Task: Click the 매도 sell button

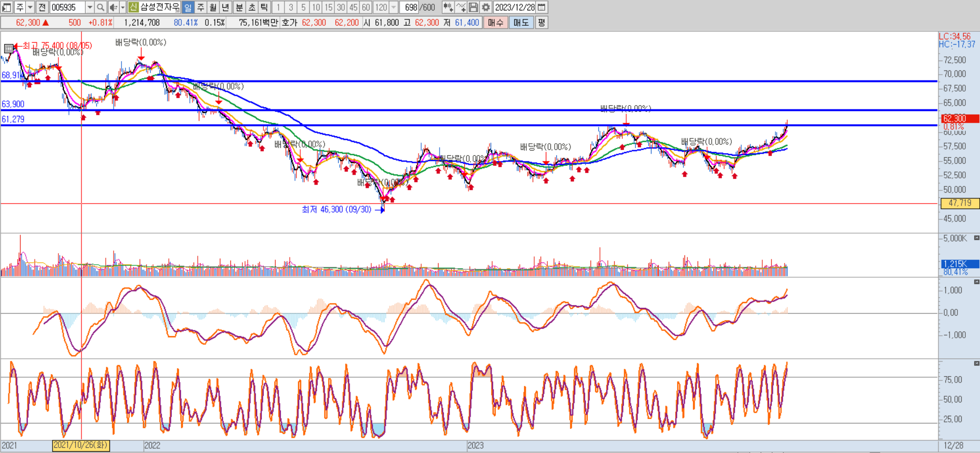Action: pos(521,23)
